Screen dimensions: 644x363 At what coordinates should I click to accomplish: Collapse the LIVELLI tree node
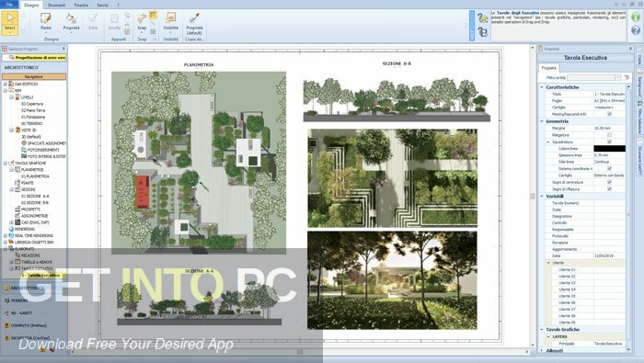point(11,97)
